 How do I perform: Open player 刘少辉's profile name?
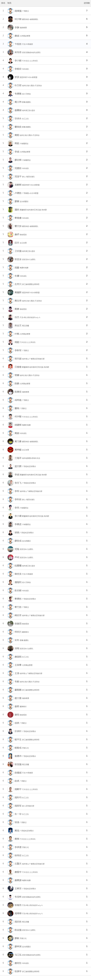(18, 19)
